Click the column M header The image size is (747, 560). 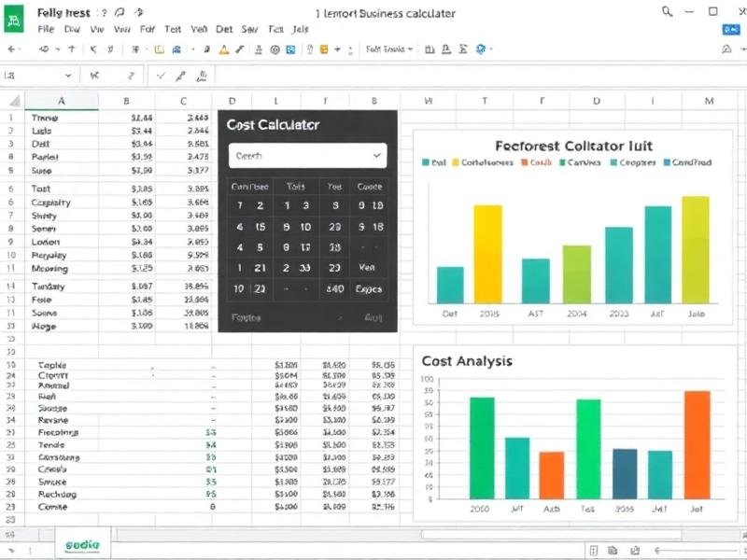[x=710, y=101]
